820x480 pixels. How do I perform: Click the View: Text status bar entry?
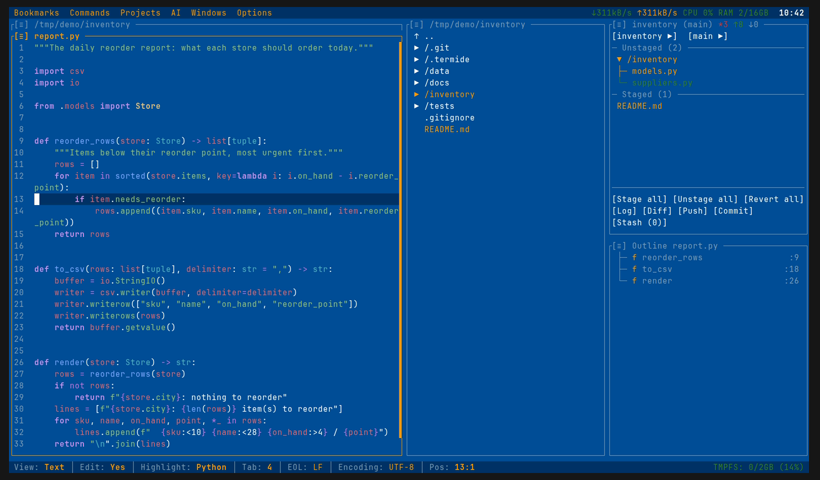[x=39, y=467]
